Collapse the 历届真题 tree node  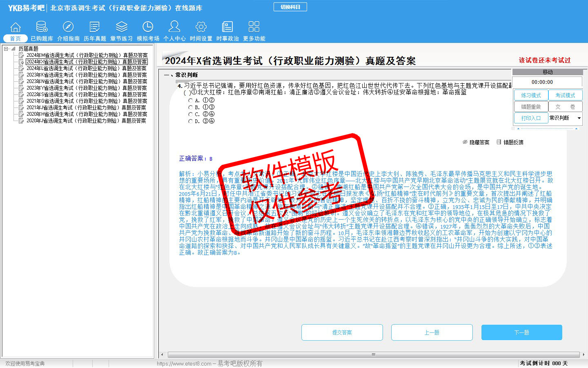6,49
